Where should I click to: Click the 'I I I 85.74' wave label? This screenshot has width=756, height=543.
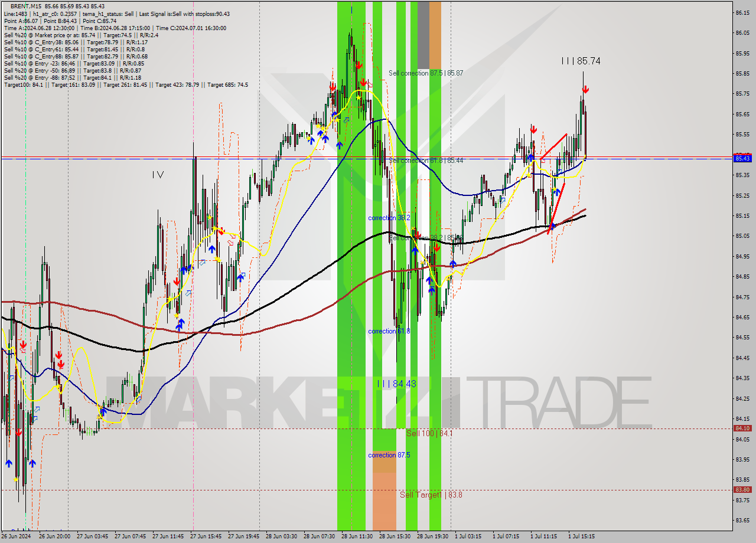coord(581,61)
